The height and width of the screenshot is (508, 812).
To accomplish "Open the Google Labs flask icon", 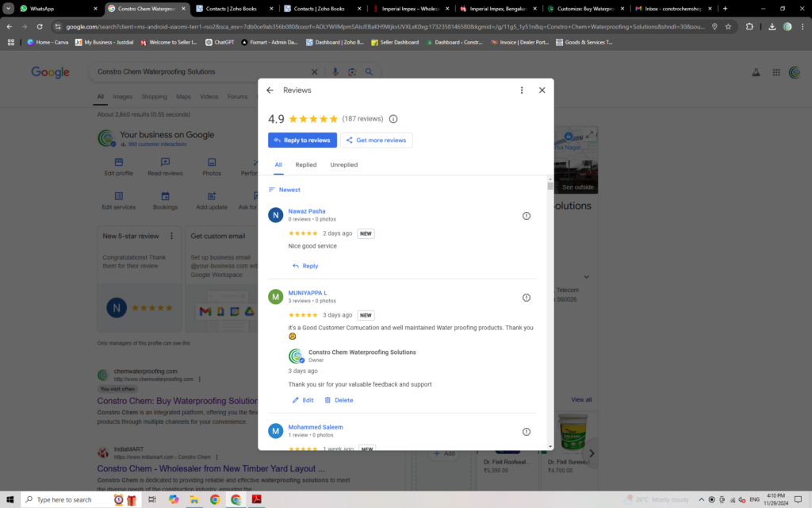I will click(x=756, y=72).
